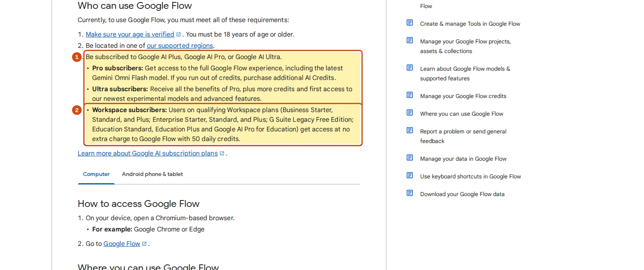
Task: Switch to Android phone & tablet tab
Action: [x=152, y=174]
